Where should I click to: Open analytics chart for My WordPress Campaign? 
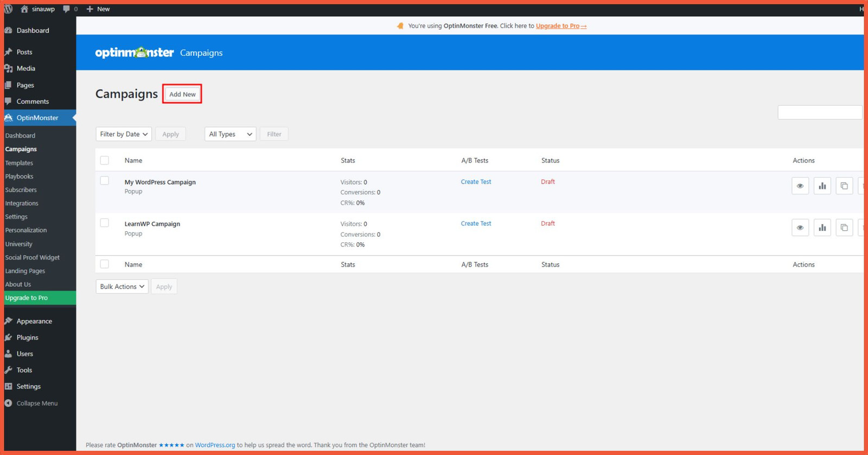tap(822, 186)
